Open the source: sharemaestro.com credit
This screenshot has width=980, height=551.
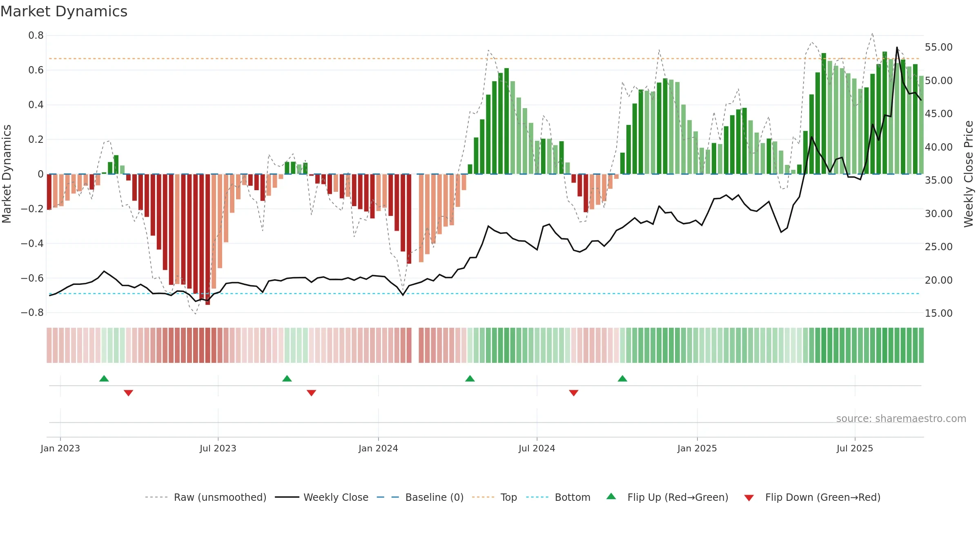coord(901,418)
